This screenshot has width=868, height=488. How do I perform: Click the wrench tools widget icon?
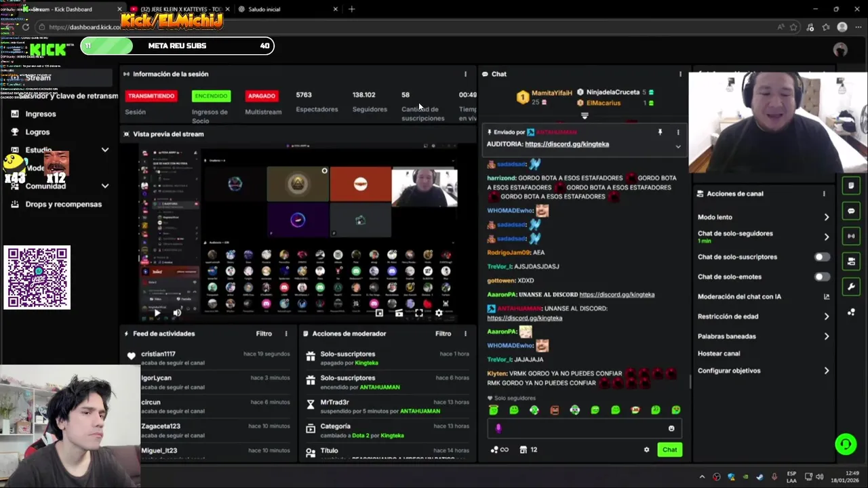(851, 287)
